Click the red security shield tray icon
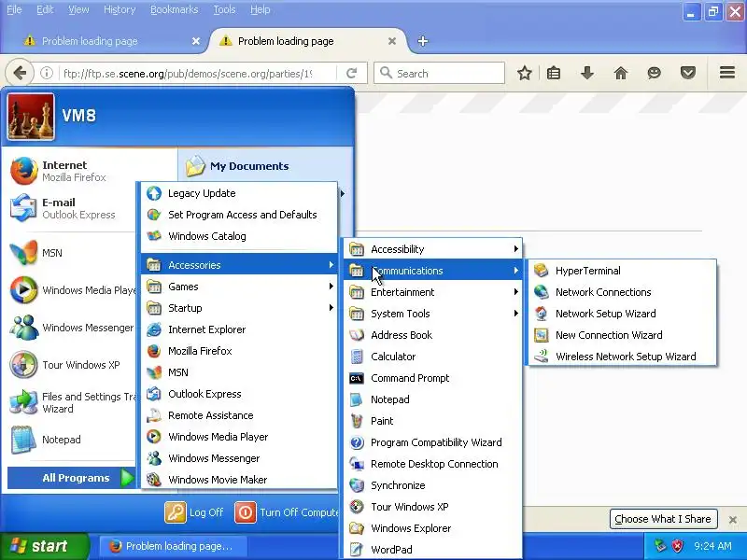Screen dimensions: 747x560 677,546
